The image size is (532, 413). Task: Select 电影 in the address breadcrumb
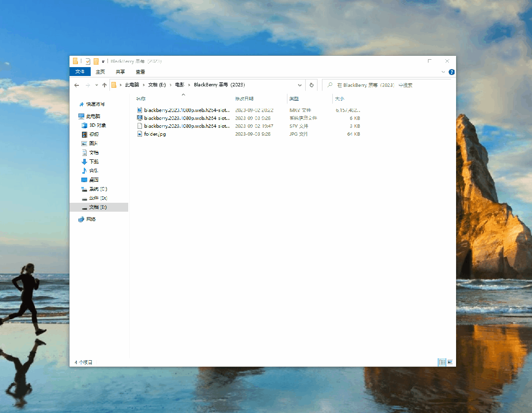coord(180,84)
